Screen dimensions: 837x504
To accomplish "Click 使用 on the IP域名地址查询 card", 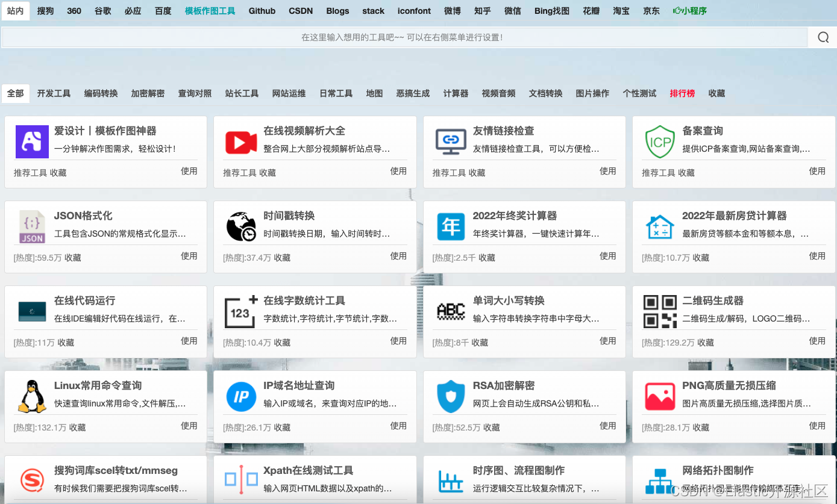I will [398, 426].
